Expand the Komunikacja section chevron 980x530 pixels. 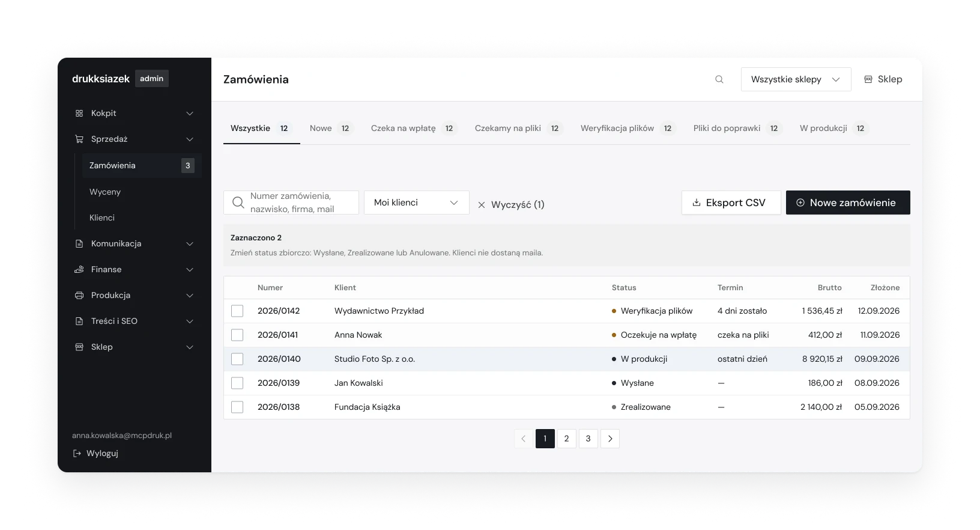point(190,243)
